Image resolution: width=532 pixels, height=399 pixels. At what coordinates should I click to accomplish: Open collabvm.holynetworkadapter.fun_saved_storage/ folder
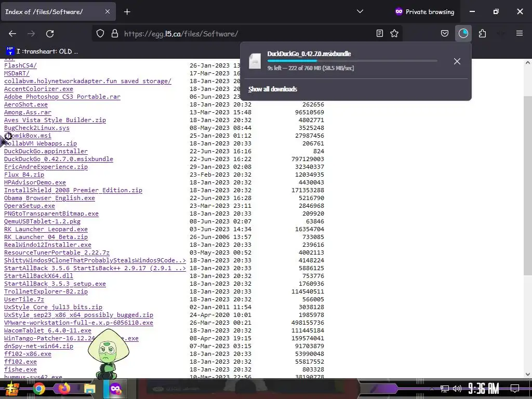(x=87, y=81)
